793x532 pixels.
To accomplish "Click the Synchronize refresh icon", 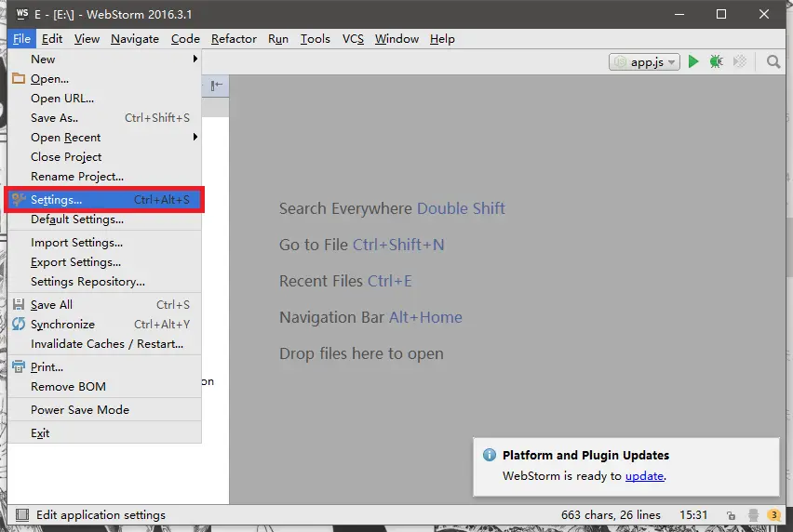I will (x=19, y=324).
